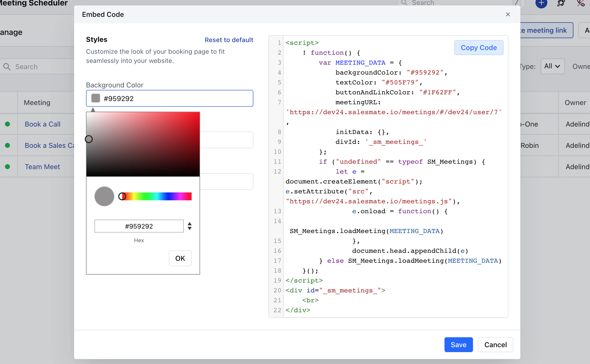Toggle the Team Meet green status dot

(x=7, y=167)
